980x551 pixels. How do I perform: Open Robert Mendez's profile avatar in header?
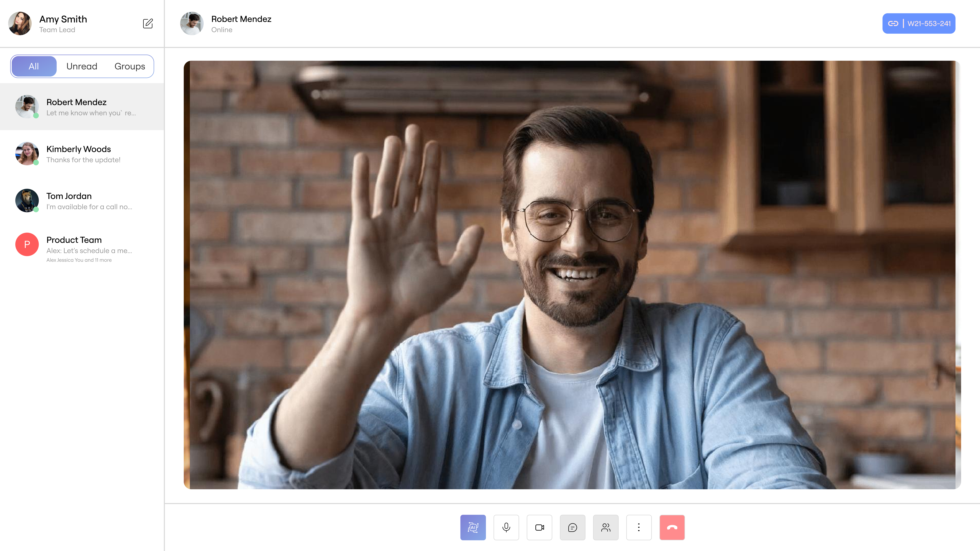[x=192, y=23]
